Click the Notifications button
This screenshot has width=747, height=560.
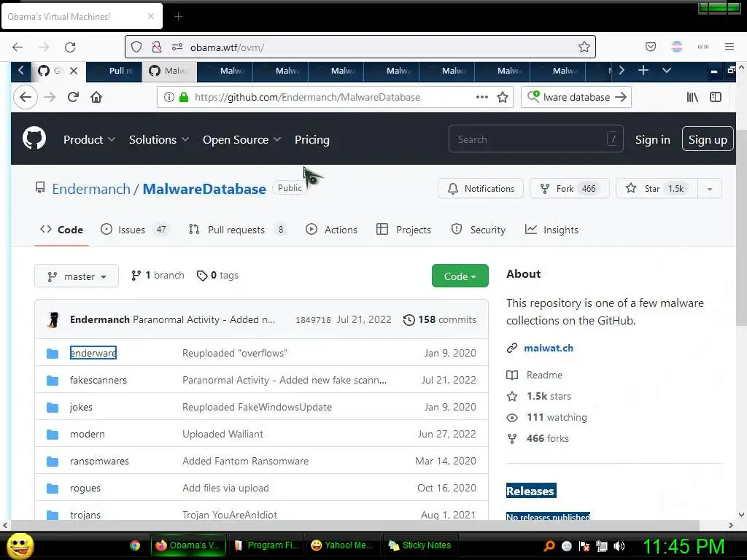[x=481, y=189]
